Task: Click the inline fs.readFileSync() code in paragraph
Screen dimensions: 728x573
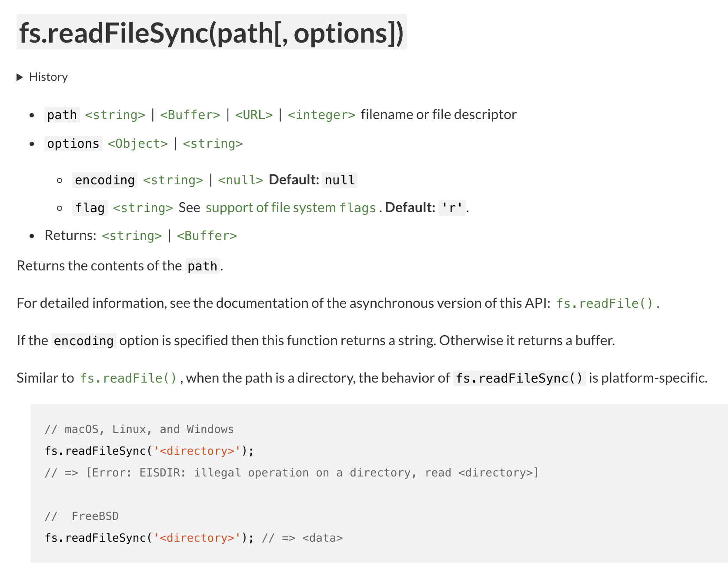Action: (x=519, y=378)
